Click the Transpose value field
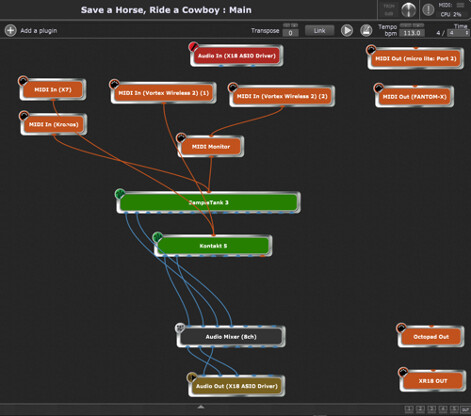This screenshot has width=471, height=416. (x=290, y=33)
